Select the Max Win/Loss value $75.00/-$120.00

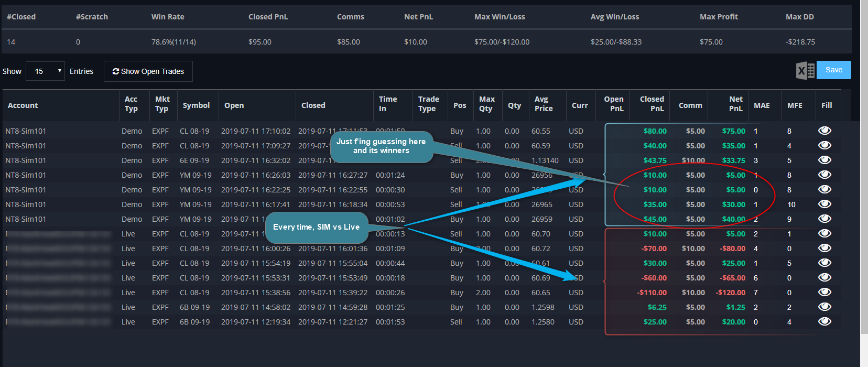pyautogui.click(x=502, y=42)
